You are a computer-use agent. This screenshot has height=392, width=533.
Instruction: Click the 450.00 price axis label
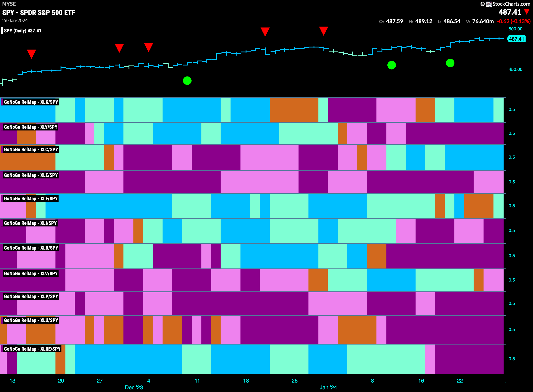coord(515,69)
